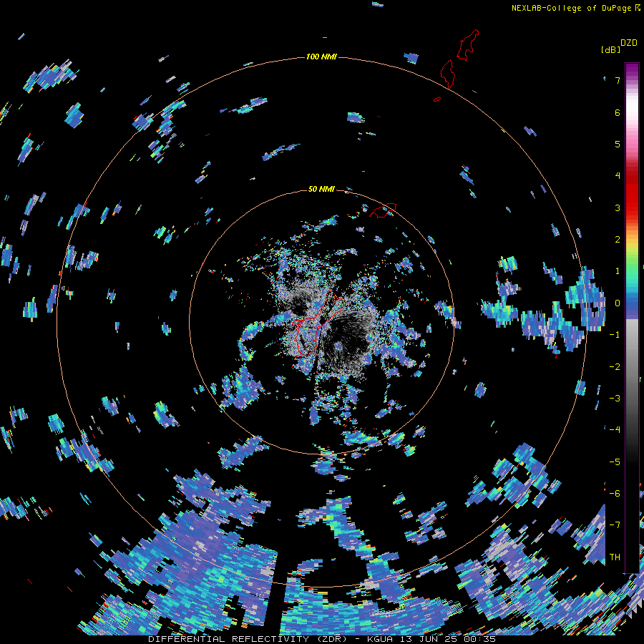644x644 pixels.
Task: Click the DZD legend title
Action: click(x=629, y=43)
